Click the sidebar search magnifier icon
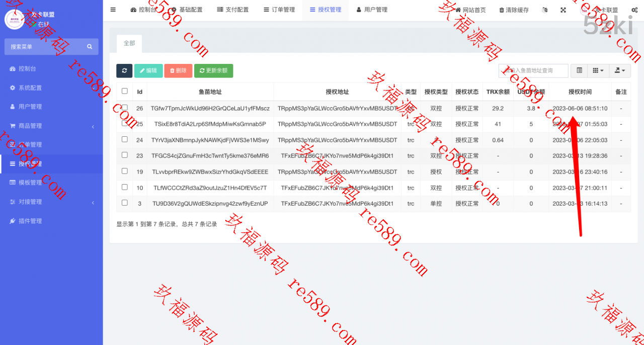 (90, 47)
